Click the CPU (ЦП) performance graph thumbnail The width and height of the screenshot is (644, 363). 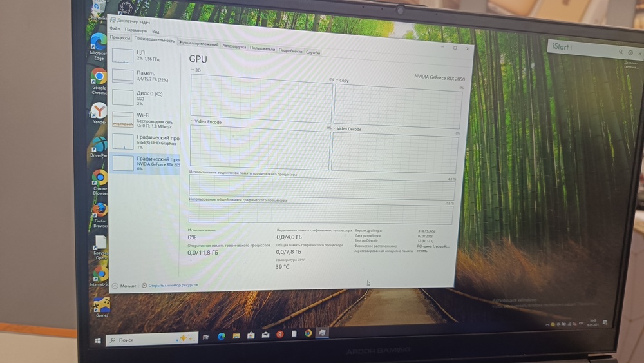(122, 55)
